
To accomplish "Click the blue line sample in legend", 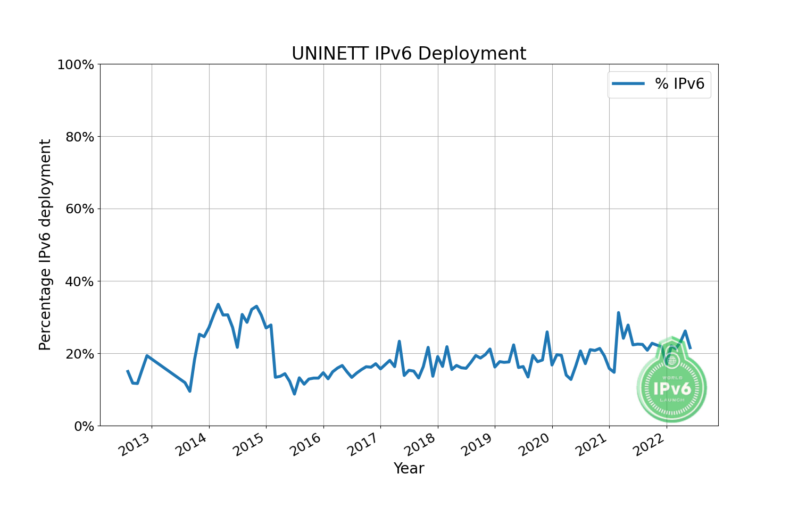I will [628, 84].
